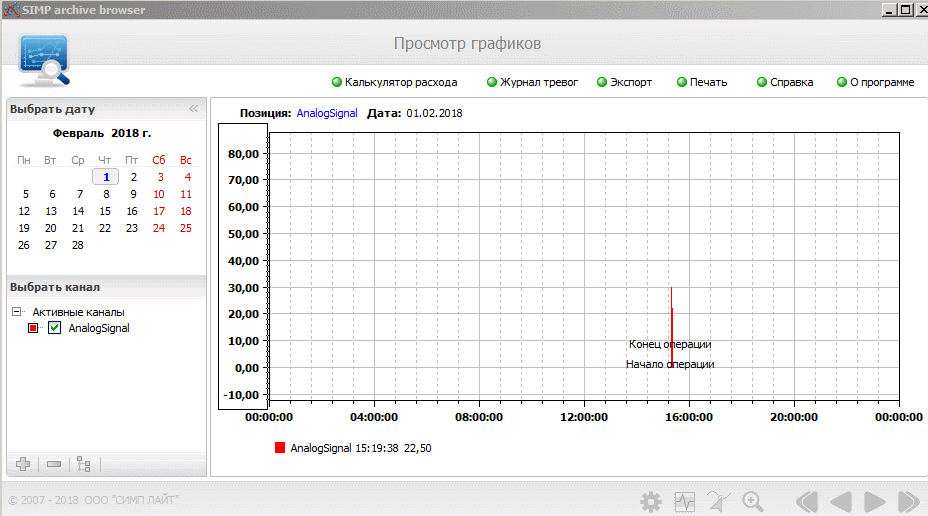Open Журнал тревог
This screenshot has width=928, height=516.
pos(532,82)
